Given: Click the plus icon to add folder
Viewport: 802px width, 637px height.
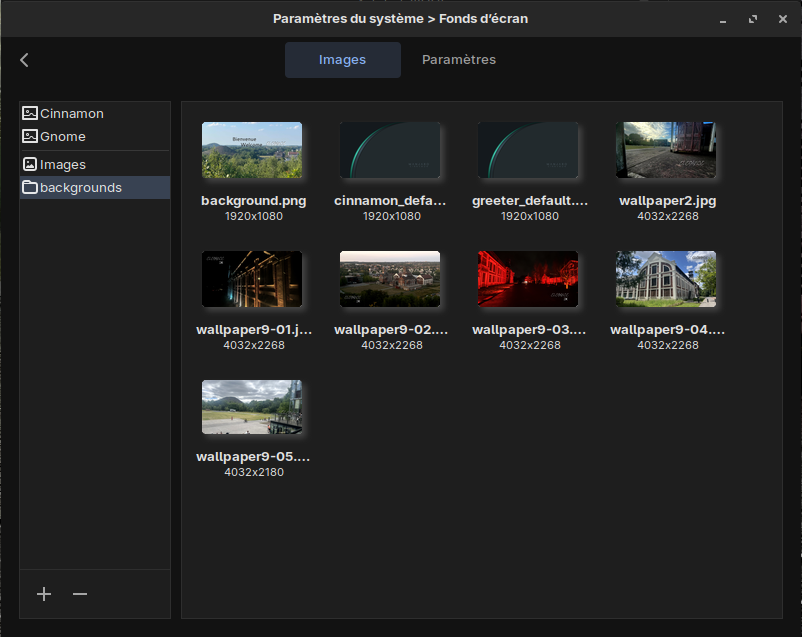Looking at the screenshot, I should coord(44,594).
